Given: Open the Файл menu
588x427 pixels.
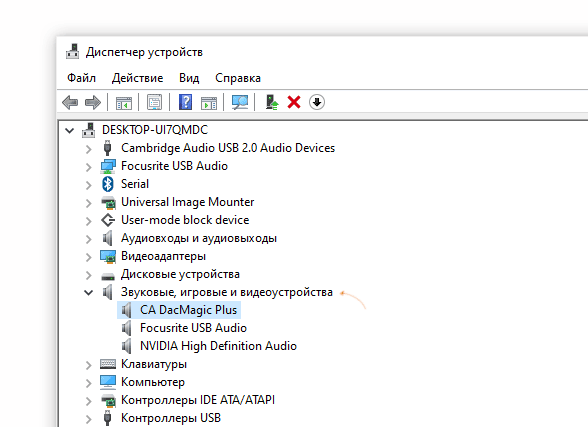Looking at the screenshot, I should [x=81, y=78].
